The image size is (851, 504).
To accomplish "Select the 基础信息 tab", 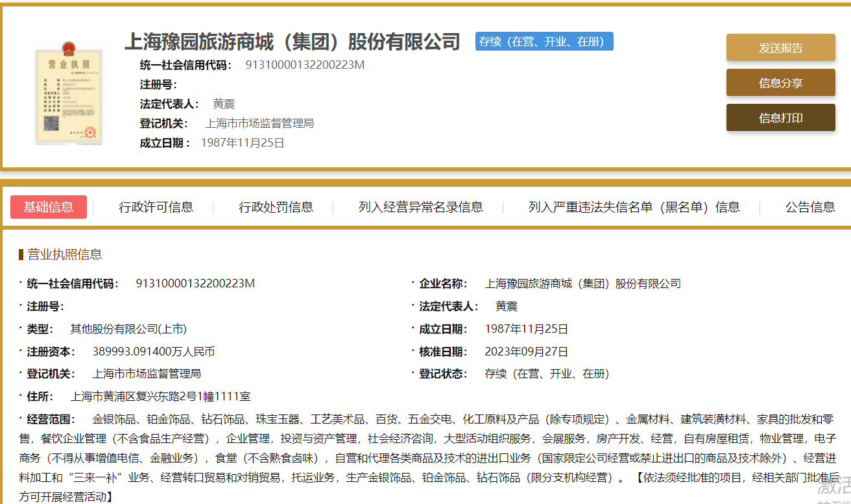I will pos(49,207).
